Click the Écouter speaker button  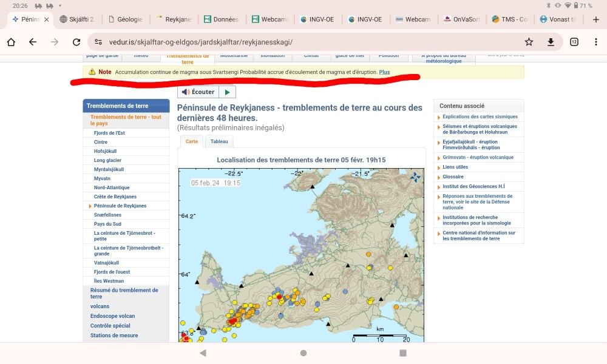pyautogui.click(x=198, y=92)
